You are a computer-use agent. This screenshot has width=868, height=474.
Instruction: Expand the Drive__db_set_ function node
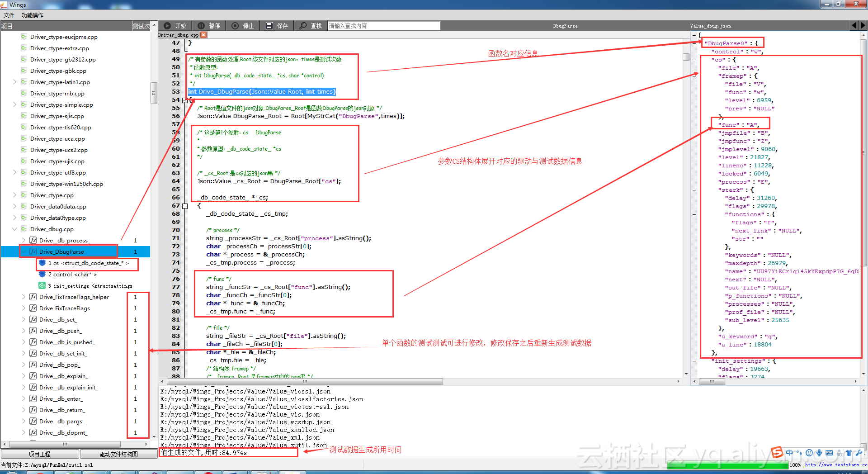[x=24, y=319]
